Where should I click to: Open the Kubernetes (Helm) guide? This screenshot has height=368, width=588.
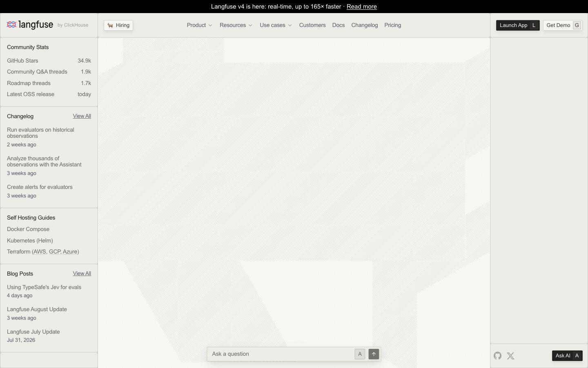[x=30, y=240]
